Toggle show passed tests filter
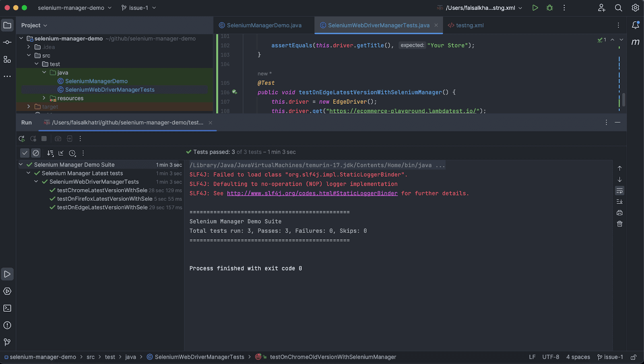644x364 pixels. click(25, 153)
